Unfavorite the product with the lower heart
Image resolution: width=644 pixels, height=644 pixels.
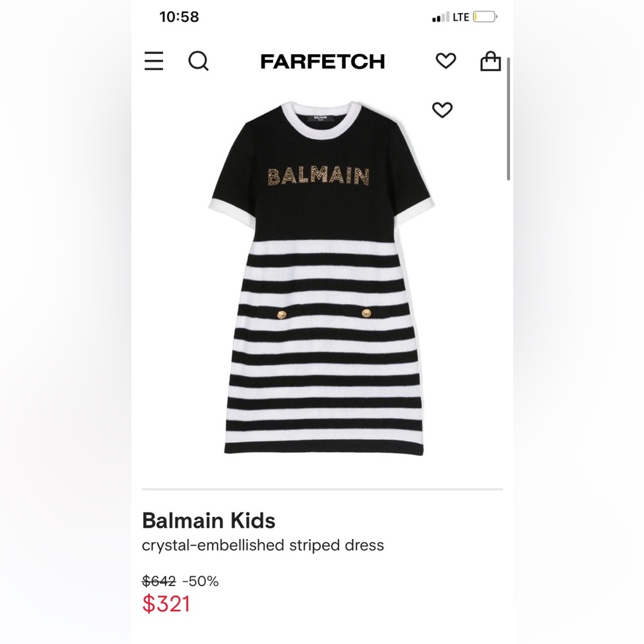[444, 110]
